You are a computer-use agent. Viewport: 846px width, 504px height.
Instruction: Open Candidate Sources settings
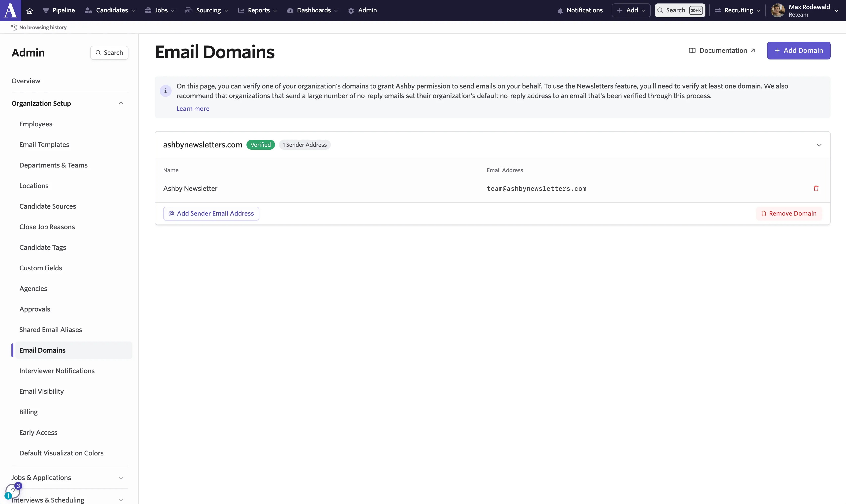(x=48, y=206)
